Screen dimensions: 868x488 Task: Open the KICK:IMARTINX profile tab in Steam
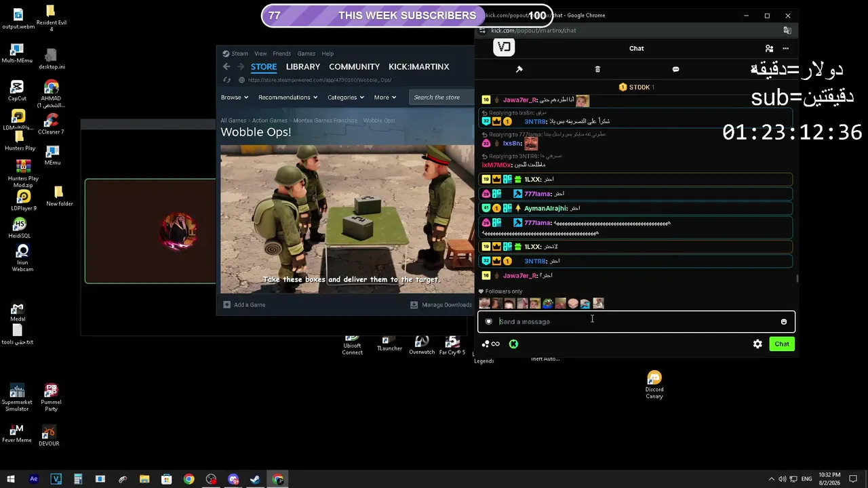[419, 66]
